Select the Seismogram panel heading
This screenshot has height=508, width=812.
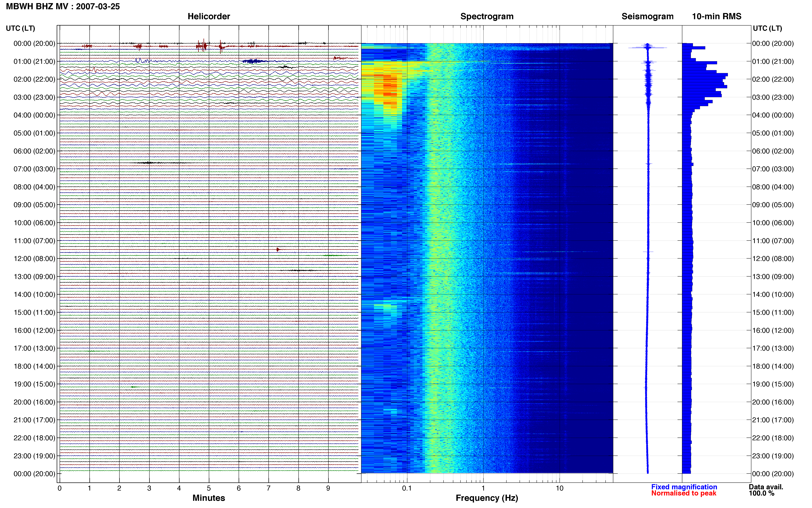click(x=647, y=16)
